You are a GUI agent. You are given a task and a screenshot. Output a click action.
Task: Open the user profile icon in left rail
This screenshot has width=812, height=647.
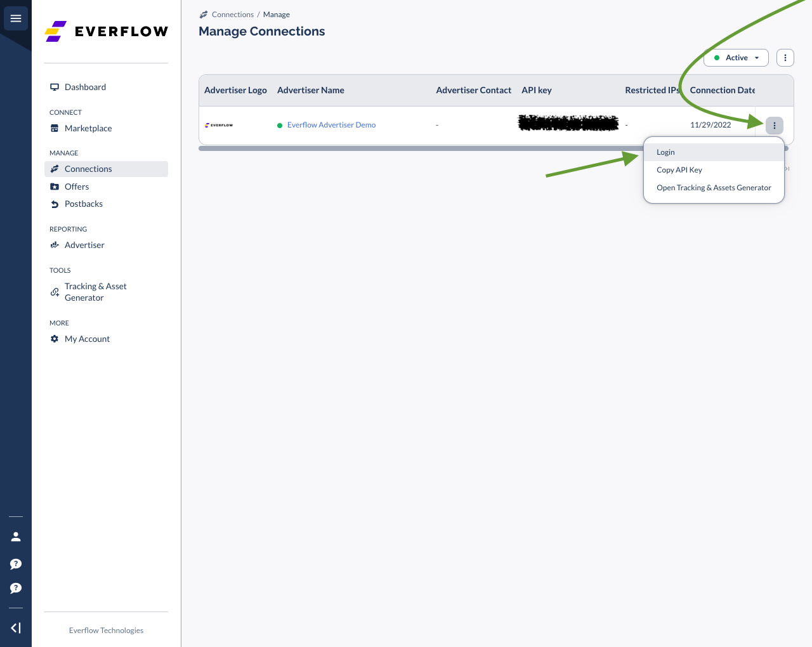(16, 537)
